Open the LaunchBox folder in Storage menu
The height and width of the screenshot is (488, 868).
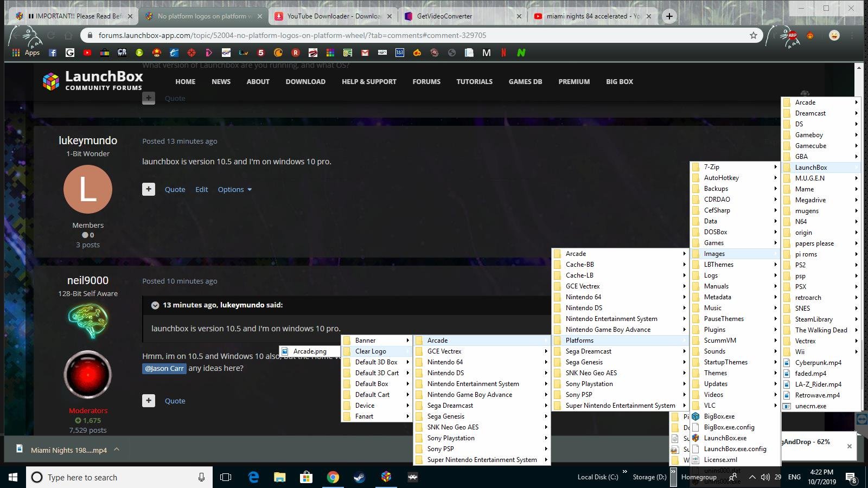pyautogui.click(x=821, y=168)
